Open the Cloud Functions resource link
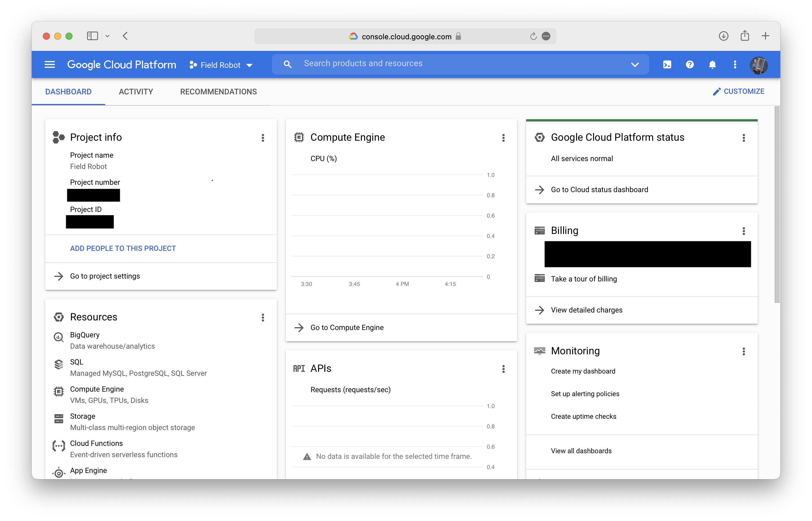This screenshot has height=521, width=812. 96,444
